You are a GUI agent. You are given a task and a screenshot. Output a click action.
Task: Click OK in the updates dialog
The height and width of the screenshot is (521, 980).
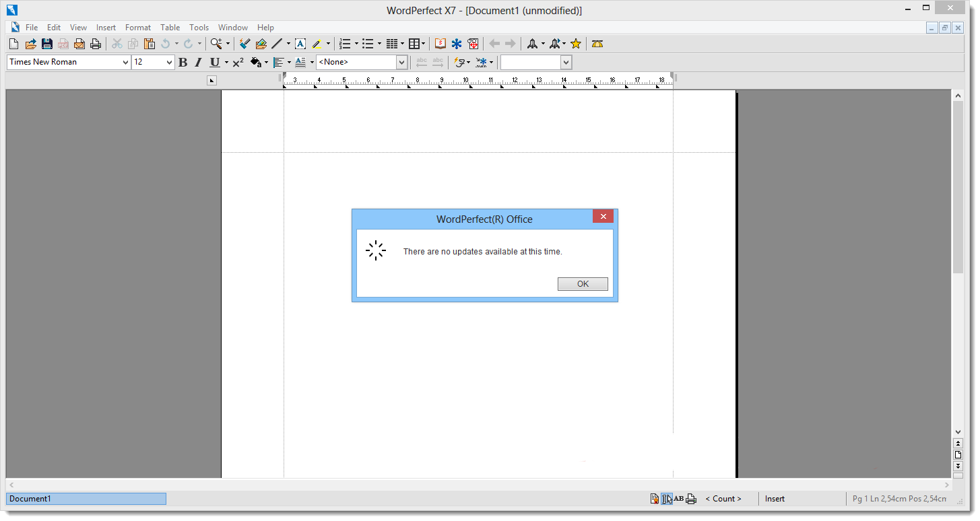583,284
